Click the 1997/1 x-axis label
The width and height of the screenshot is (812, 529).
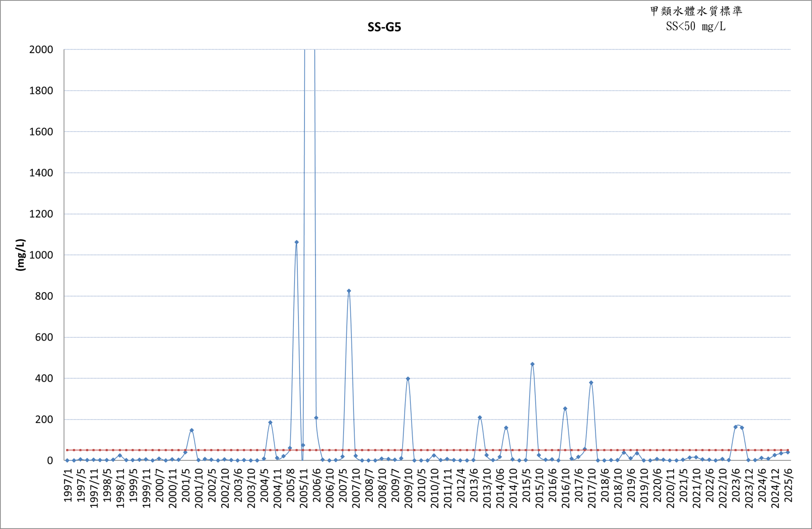[x=68, y=485]
